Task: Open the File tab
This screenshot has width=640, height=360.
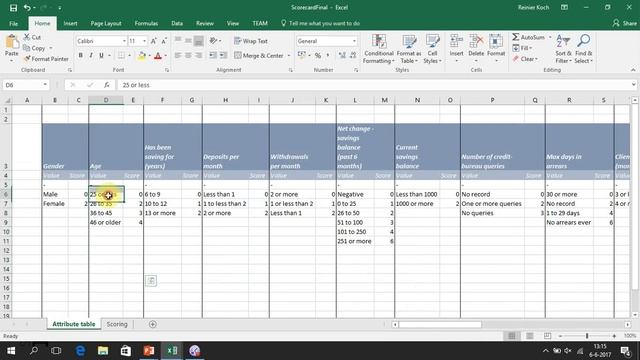Action: pos(13,23)
